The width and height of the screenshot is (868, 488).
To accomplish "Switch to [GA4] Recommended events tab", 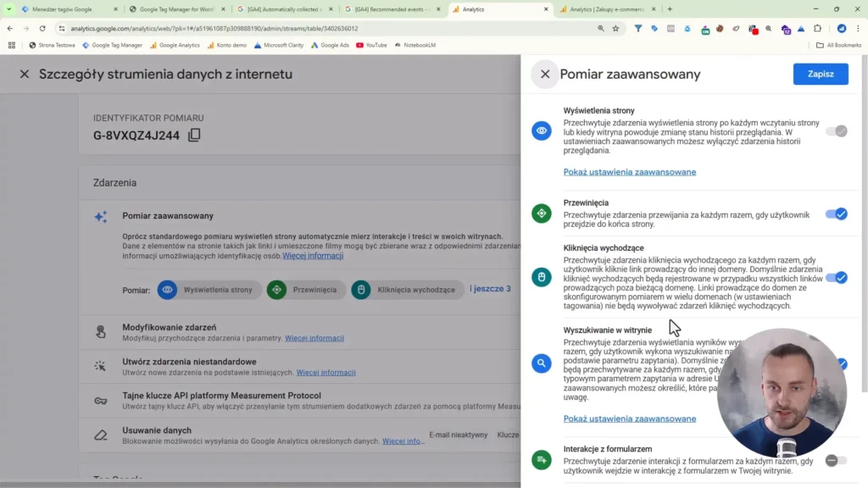I will click(x=392, y=9).
